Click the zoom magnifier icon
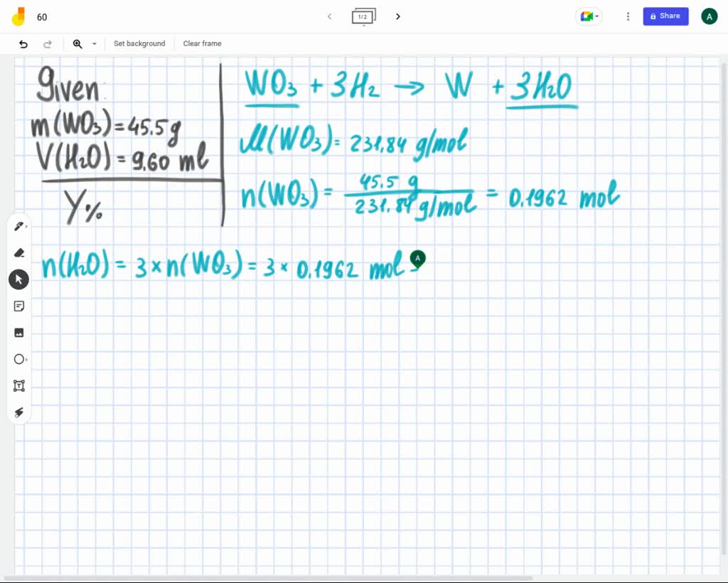 pyautogui.click(x=77, y=43)
